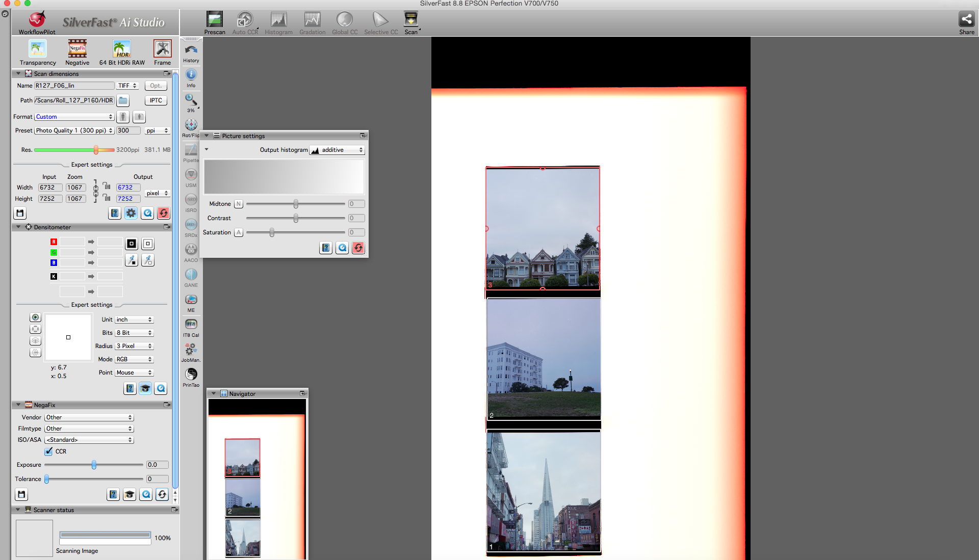This screenshot has height=560, width=979.
Task: Run Auto CCR adjustment
Action: point(245,23)
